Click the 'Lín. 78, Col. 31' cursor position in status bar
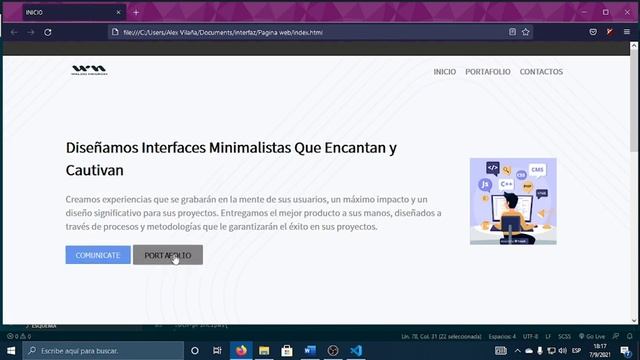The image size is (640, 360). (441, 336)
